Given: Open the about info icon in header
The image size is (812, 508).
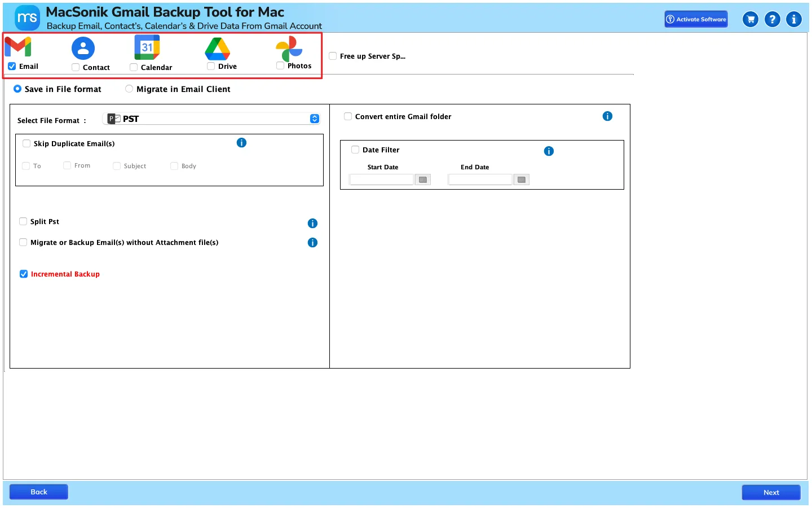Looking at the screenshot, I should [x=794, y=19].
